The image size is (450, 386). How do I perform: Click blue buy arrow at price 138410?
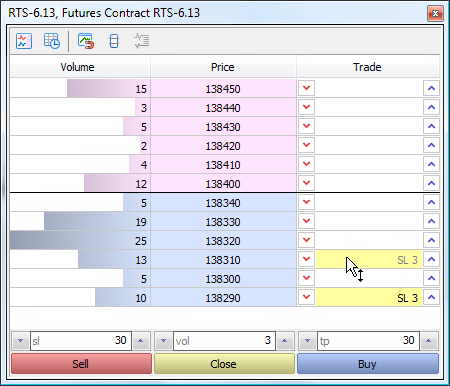pos(431,164)
